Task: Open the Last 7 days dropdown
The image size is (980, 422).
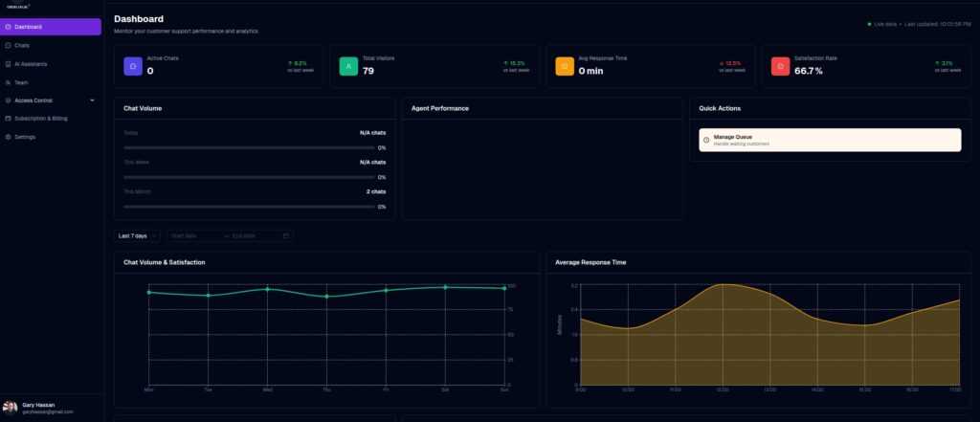Action: (137, 235)
